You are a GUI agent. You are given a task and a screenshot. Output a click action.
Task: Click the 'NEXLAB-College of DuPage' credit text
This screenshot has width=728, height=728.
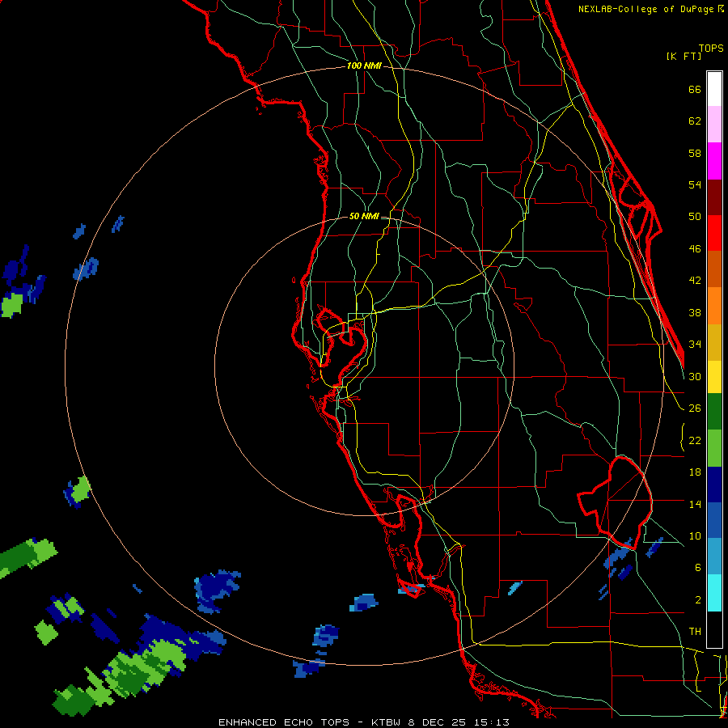647,9
